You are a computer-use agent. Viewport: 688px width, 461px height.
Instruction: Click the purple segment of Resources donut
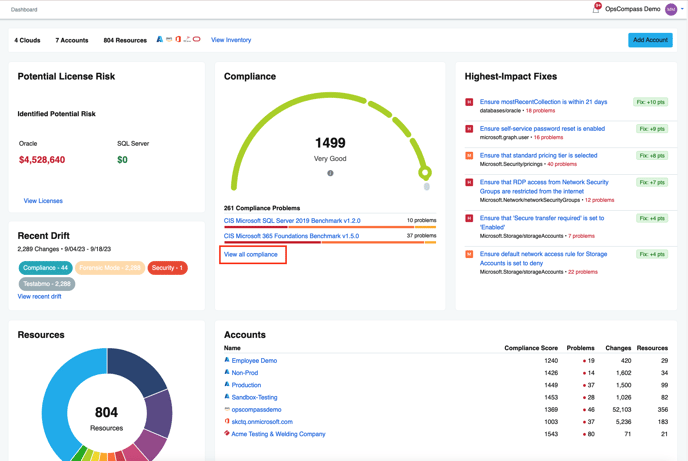click(159, 414)
